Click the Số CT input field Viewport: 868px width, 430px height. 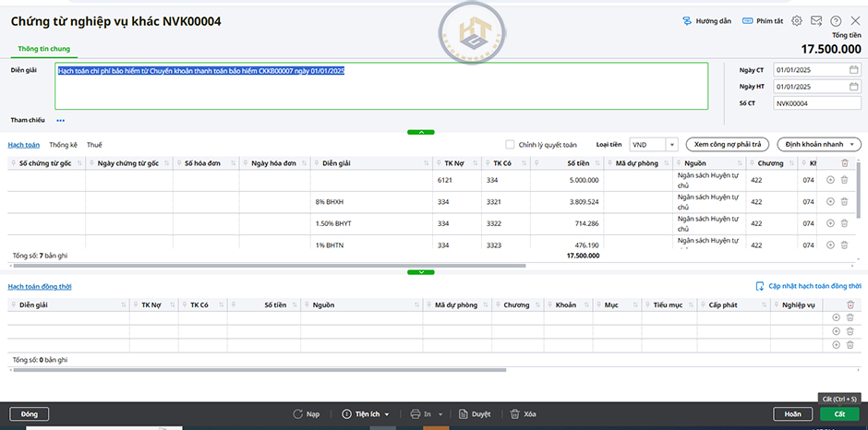tap(816, 103)
